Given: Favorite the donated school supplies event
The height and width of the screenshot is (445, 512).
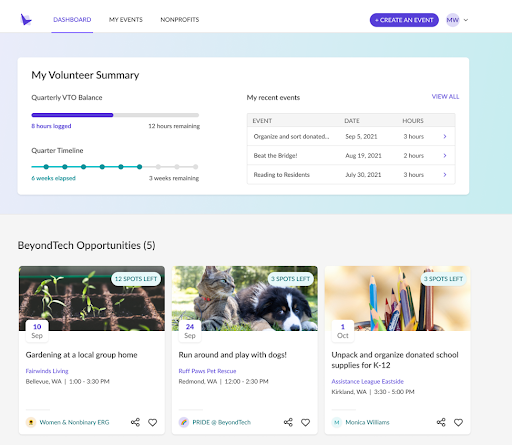Looking at the screenshot, I should coord(458,422).
